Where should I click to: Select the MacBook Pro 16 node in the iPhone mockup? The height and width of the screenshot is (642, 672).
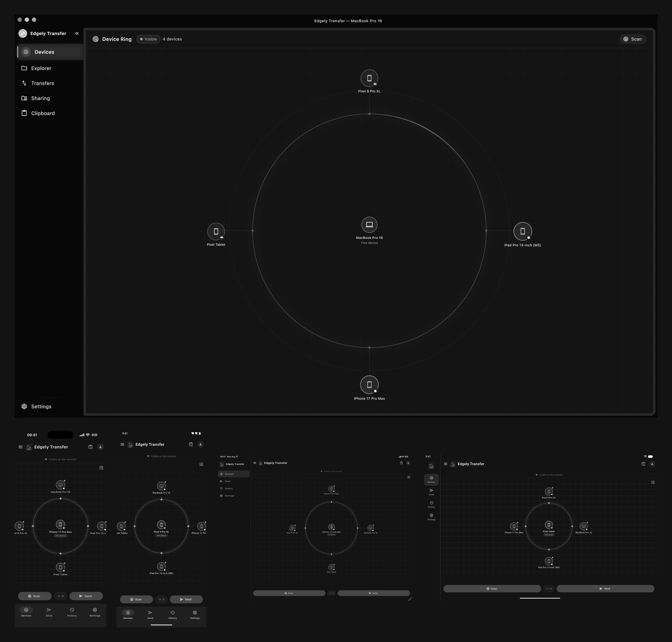[60, 485]
